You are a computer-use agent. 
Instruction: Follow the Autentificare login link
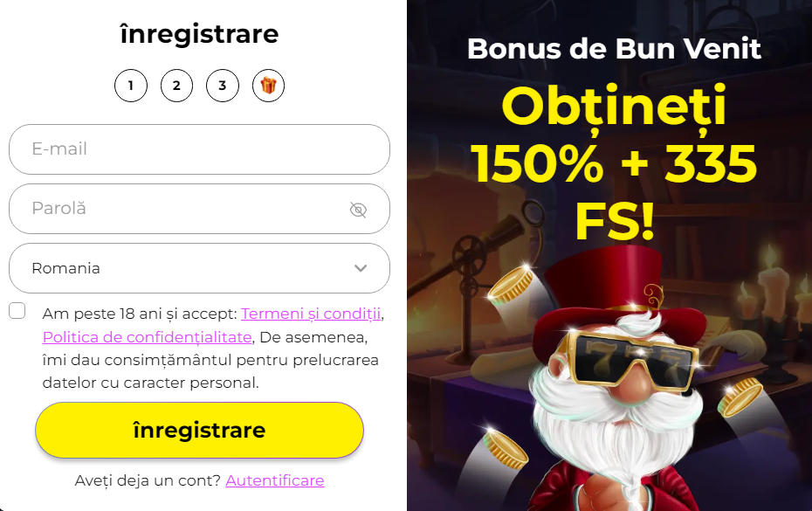[274, 480]
